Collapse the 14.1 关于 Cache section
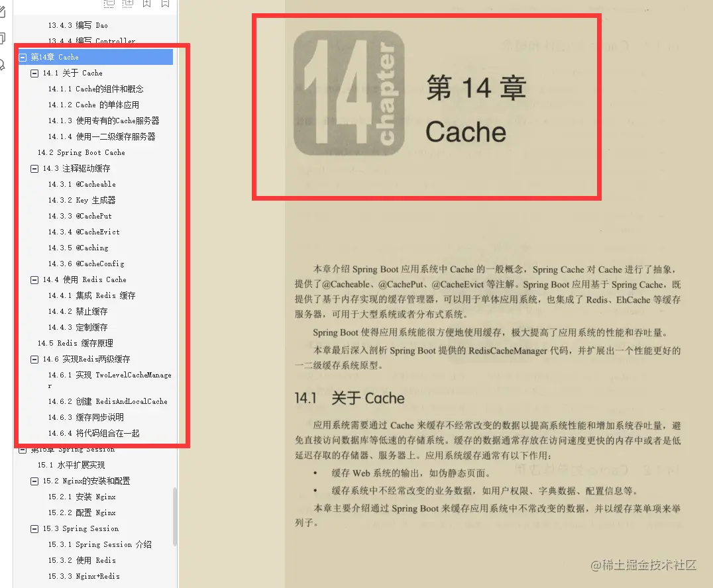Screen dimensions: 713x588 pos(34,73)
